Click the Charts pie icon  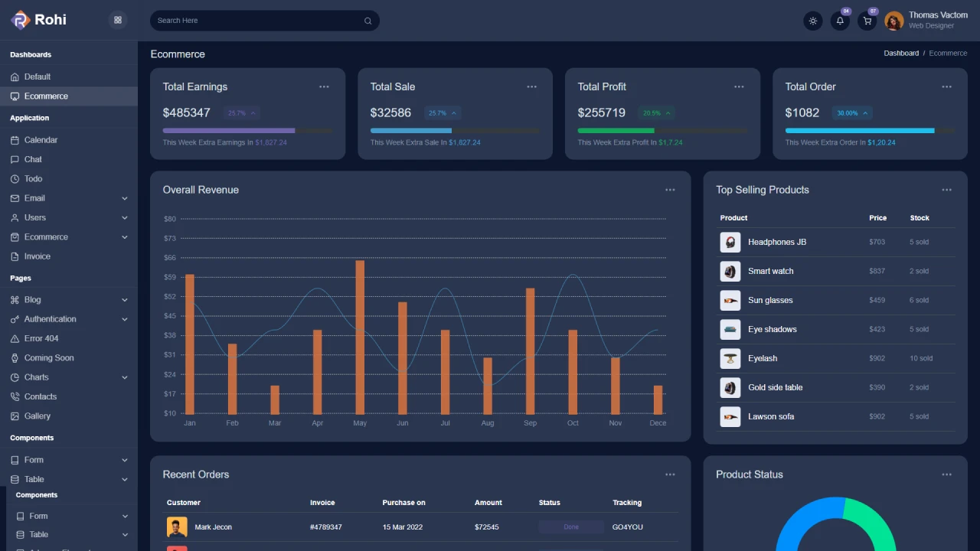click(x=15, y=377)
